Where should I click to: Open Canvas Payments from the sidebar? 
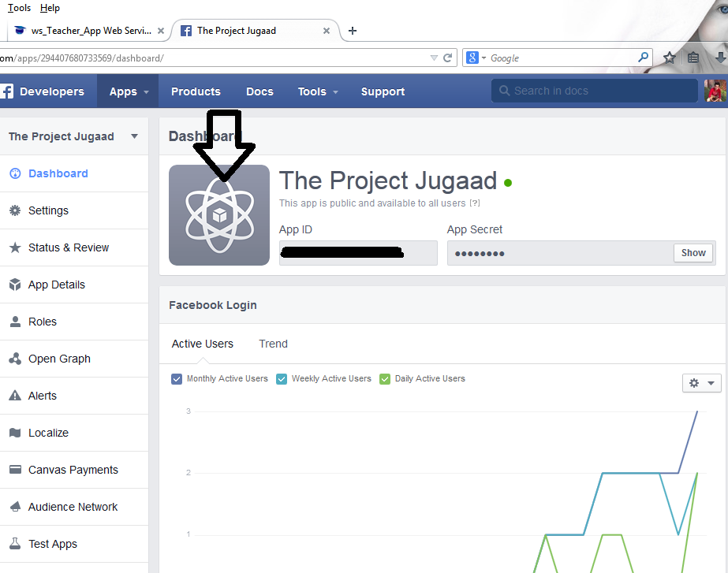coord(70,470)
